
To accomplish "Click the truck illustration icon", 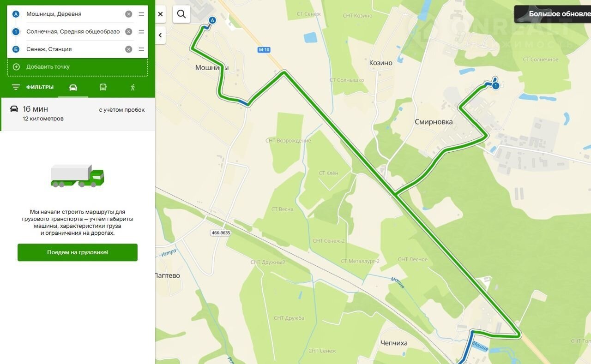I will point(78,176).
